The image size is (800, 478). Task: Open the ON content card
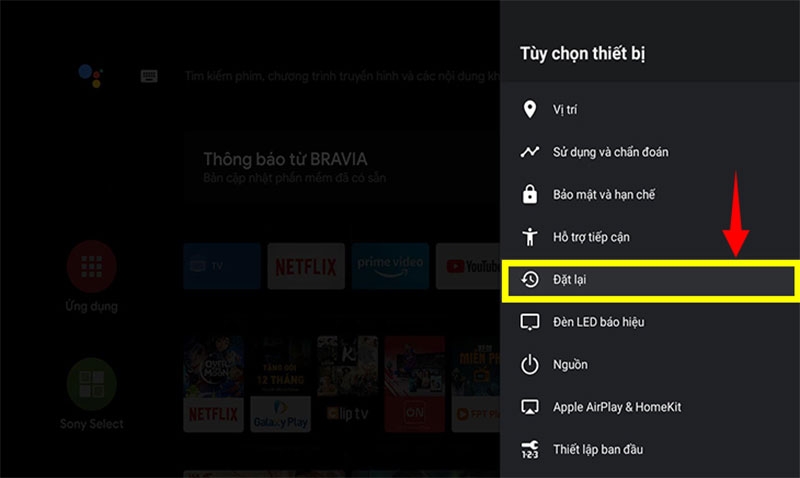(415, 384)
